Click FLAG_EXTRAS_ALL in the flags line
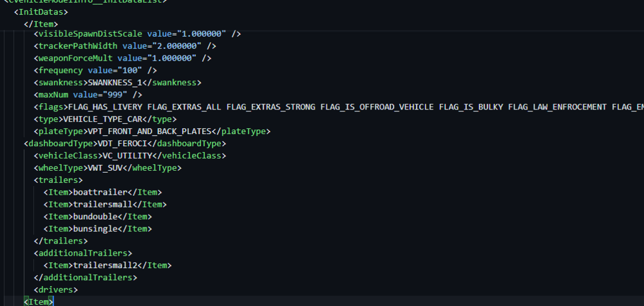 click(184, 107)
